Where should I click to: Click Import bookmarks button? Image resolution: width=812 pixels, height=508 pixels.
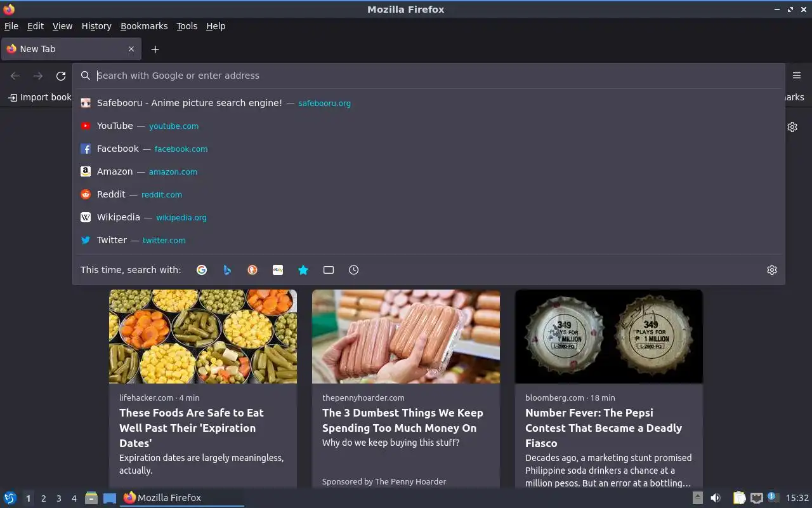pyautogui.click(x=39, y=97)
